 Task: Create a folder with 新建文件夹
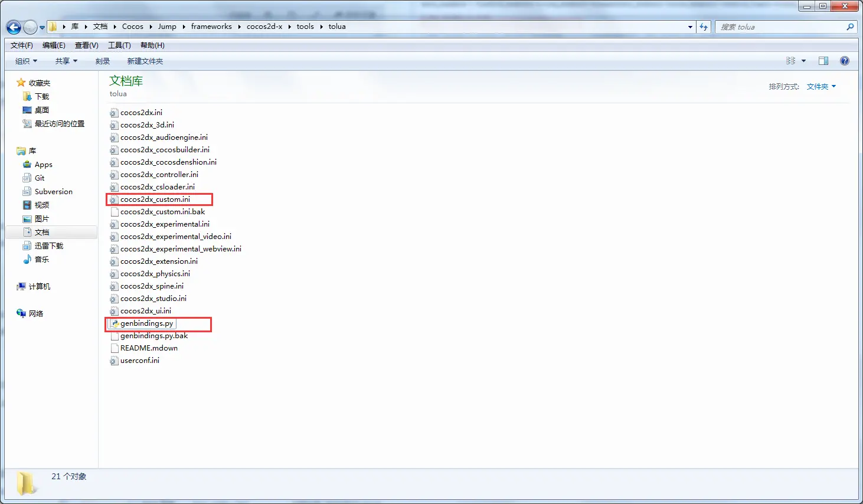click(145, 61)
